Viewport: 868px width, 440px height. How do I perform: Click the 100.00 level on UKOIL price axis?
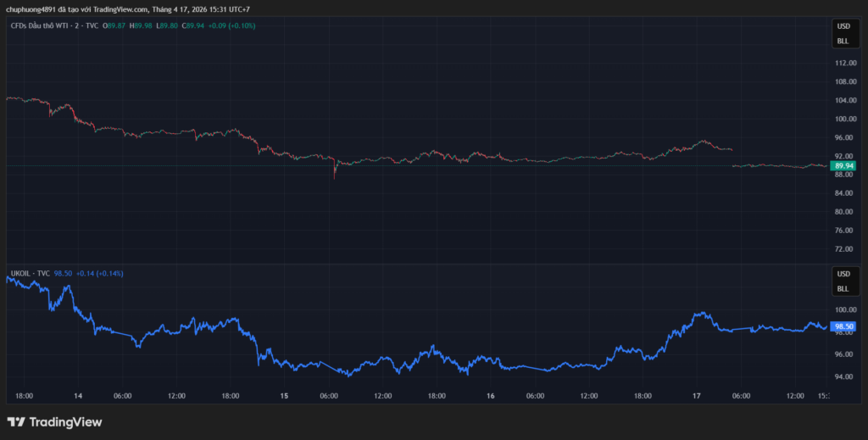pyautogui.click(x=844, y=310)
